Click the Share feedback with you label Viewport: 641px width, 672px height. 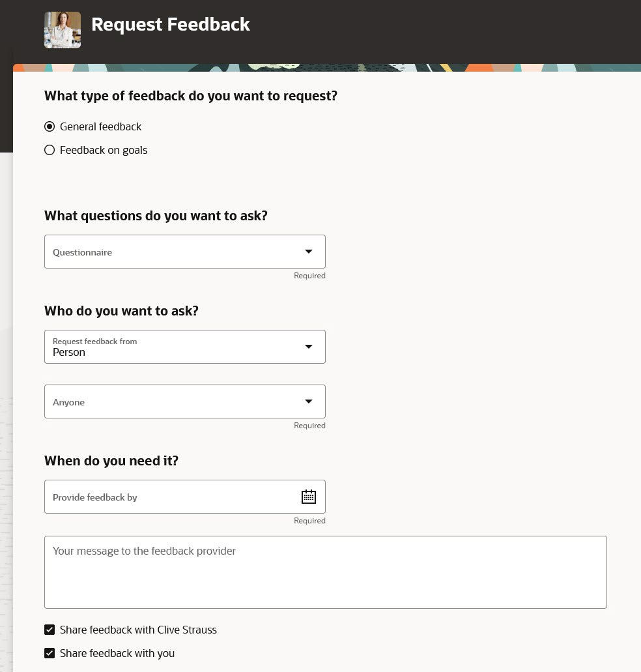pyautogui.click(x=117, y=653)
